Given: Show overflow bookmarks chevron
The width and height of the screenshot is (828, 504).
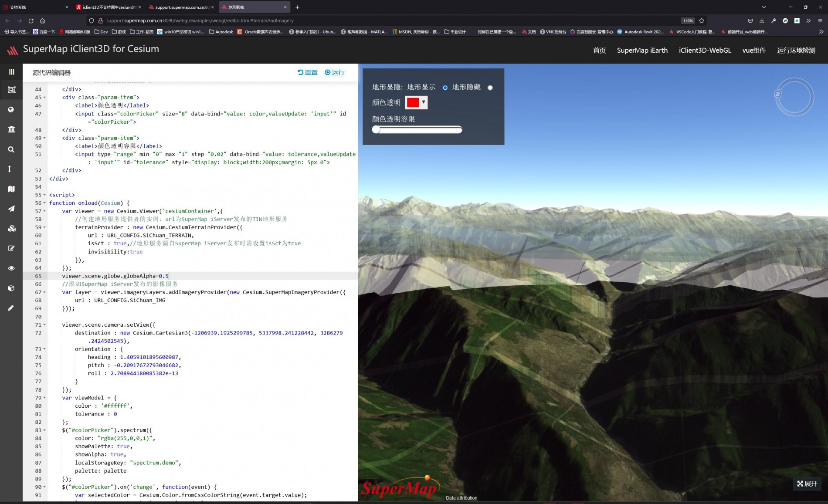Looking at the screenshot, I should tap(821, 32).
